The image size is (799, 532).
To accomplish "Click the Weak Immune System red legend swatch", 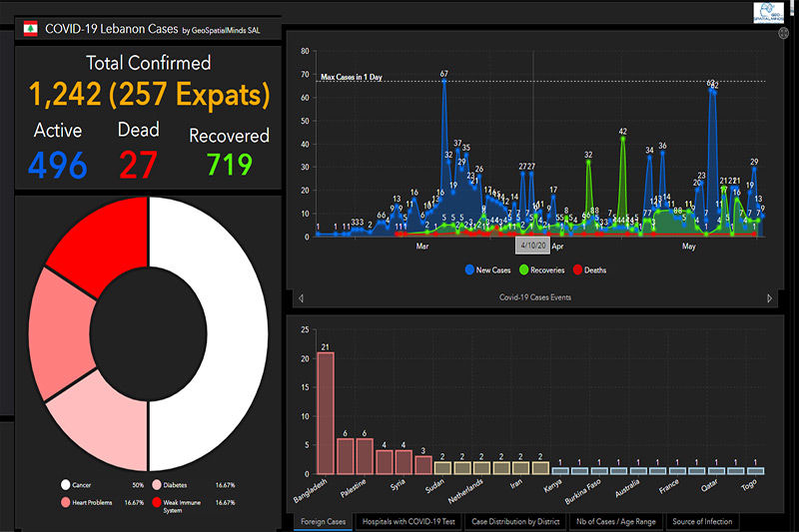I will [157, 502].
